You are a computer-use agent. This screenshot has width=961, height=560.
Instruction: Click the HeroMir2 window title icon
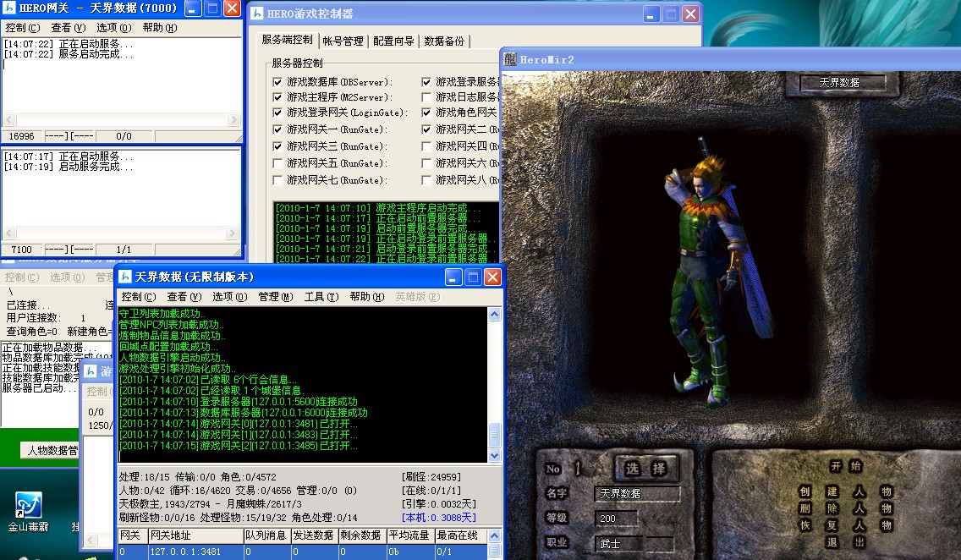pos(510,59)
